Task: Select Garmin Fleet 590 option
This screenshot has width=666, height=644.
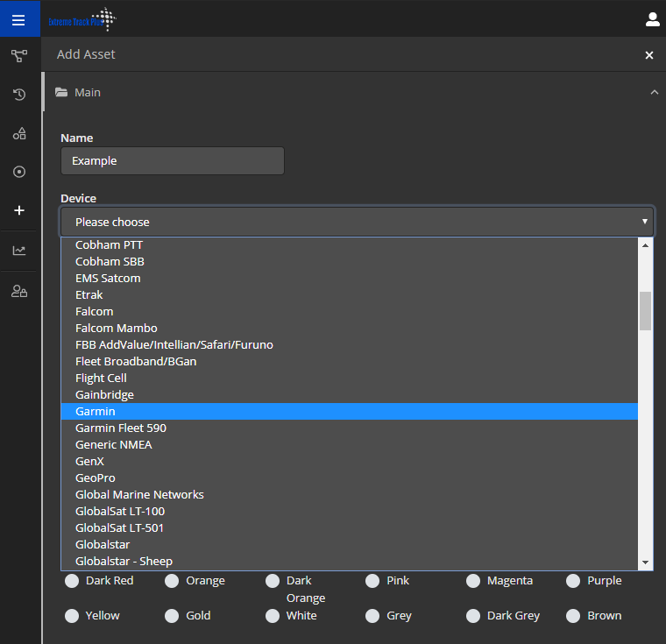Action: (349, 428)
